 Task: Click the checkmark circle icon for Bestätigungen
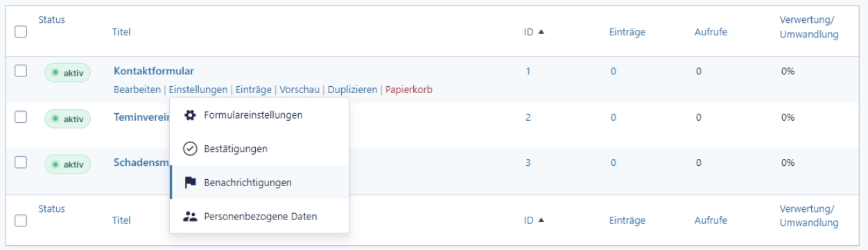tap(189, 149)
